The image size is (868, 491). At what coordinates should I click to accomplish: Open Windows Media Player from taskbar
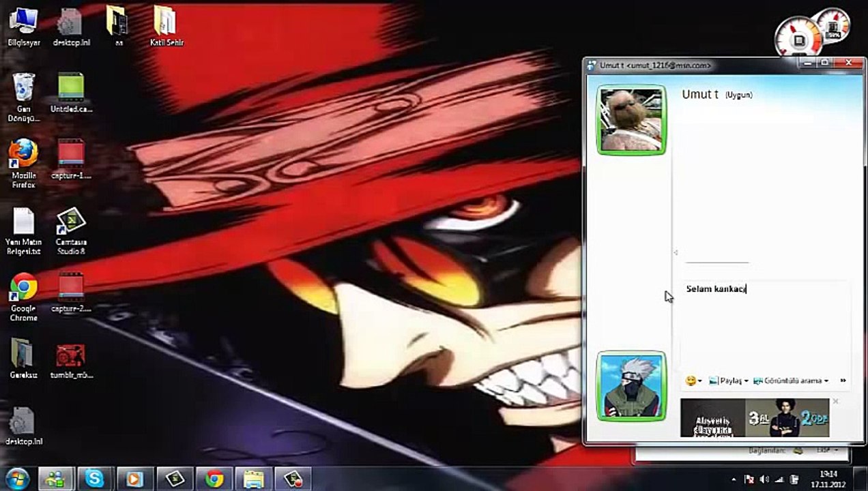tap(134, 479)
